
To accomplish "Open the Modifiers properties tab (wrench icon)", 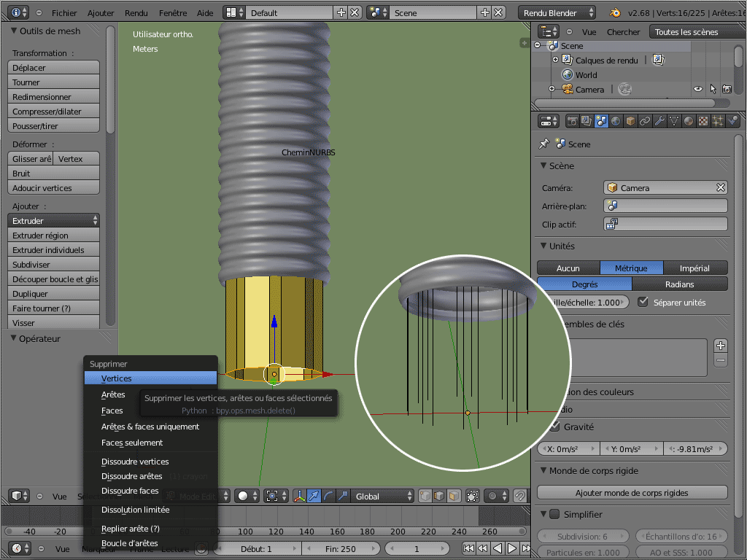I will point(659,122).
